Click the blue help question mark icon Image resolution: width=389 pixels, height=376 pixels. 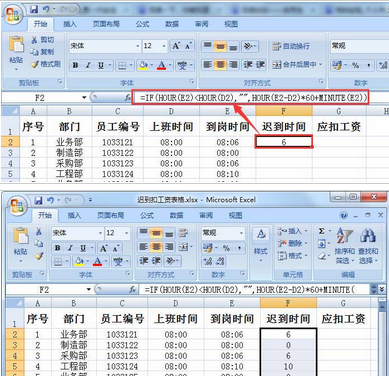coord(344,215)
